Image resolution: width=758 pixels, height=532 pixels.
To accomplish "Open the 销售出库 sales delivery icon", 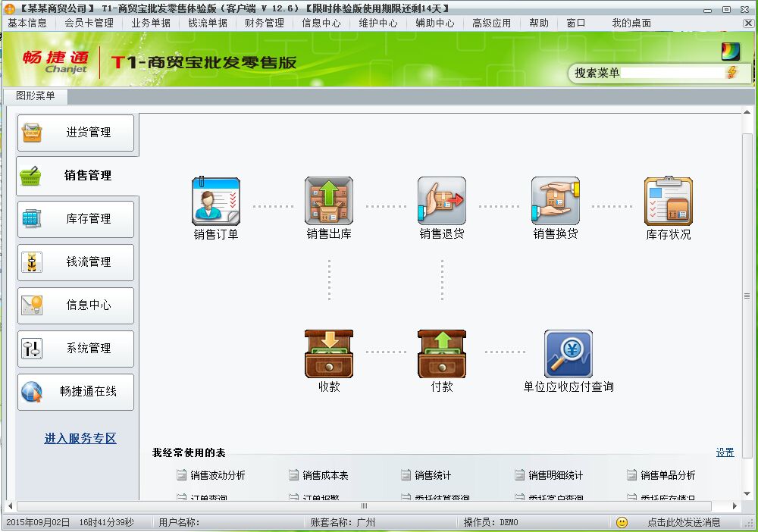I will pos(329,201).
